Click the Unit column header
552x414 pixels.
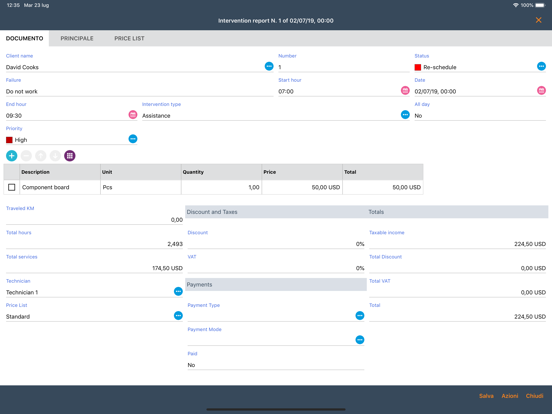141,172
